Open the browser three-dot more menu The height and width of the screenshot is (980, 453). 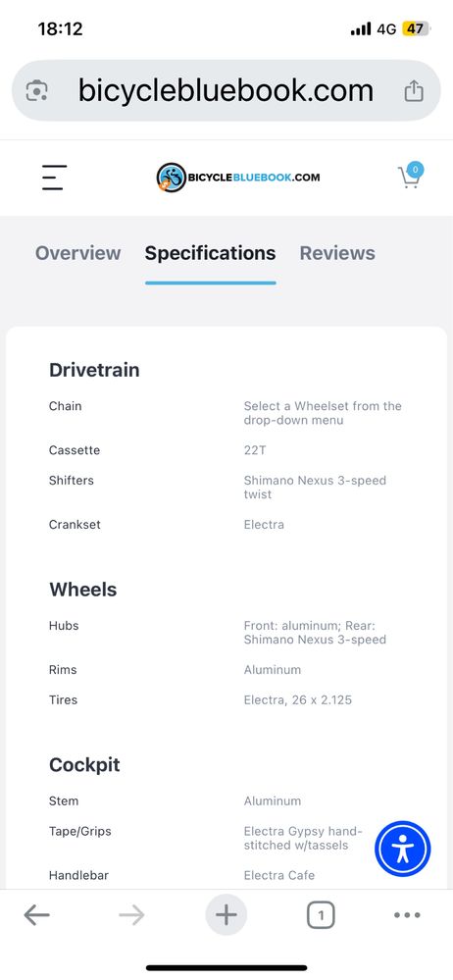(x=407, y=915)
